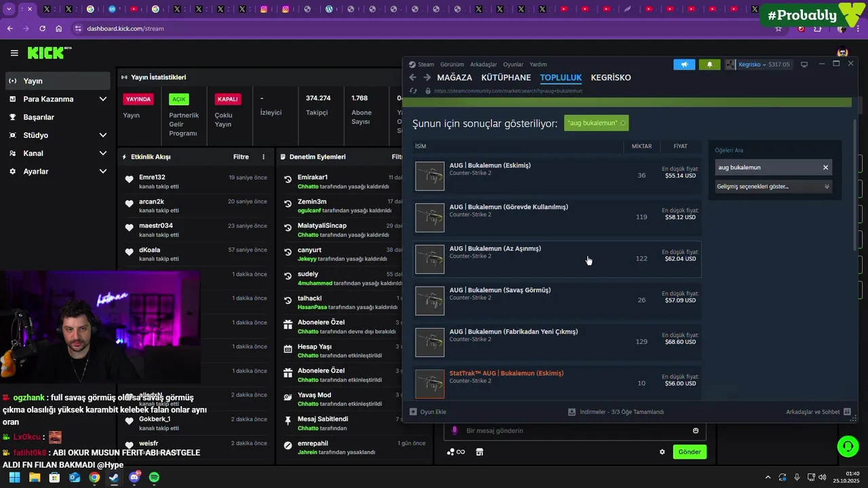Open AUG | Bukalemun (Az Aşınmış) listing
This screenshot has height=488, width=868.
[557, 259]
